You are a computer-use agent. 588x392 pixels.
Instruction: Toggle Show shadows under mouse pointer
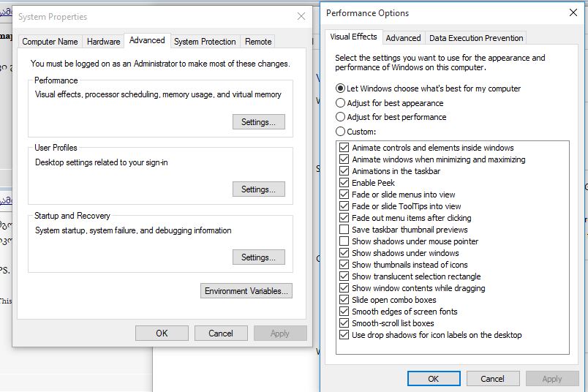(x=344, y=241)
